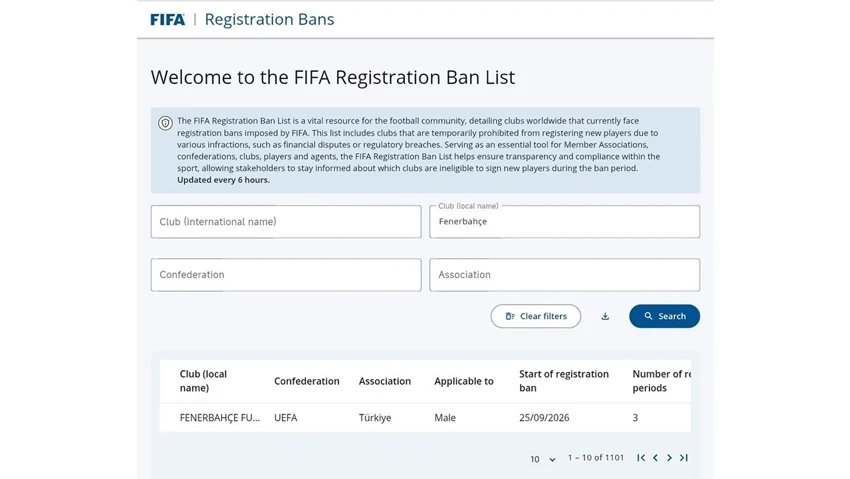Click the download icon beside Clear filters
The width and height of the screenshot is (850, 479).
click(605, 316)
